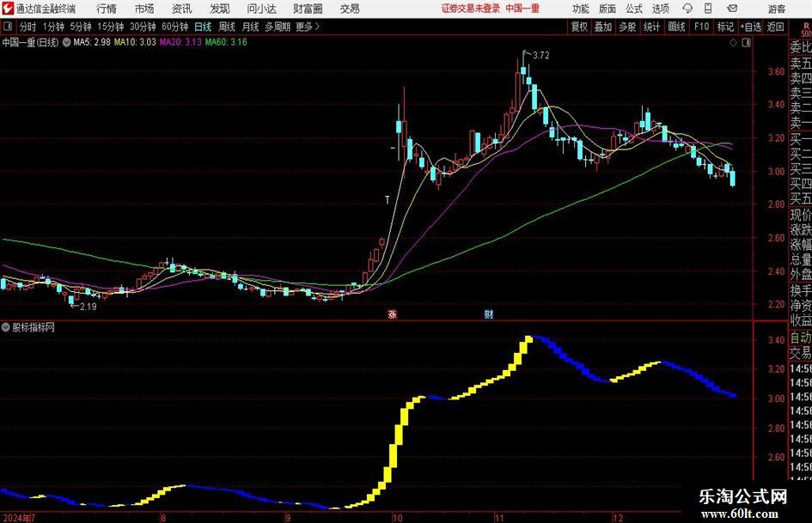Open the mail envelope icon
The width and height of the screenshot is (812, 523).
click(732, 9)
